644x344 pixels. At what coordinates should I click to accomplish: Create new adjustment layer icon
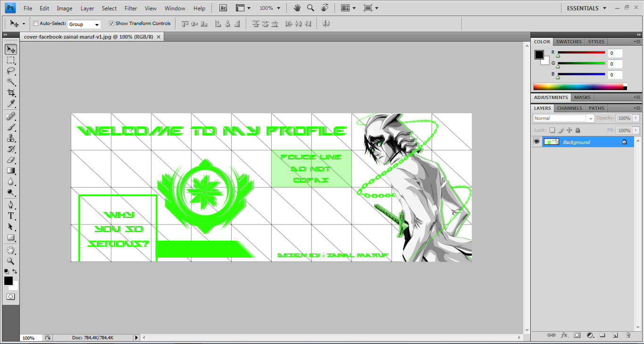point(590,335)
